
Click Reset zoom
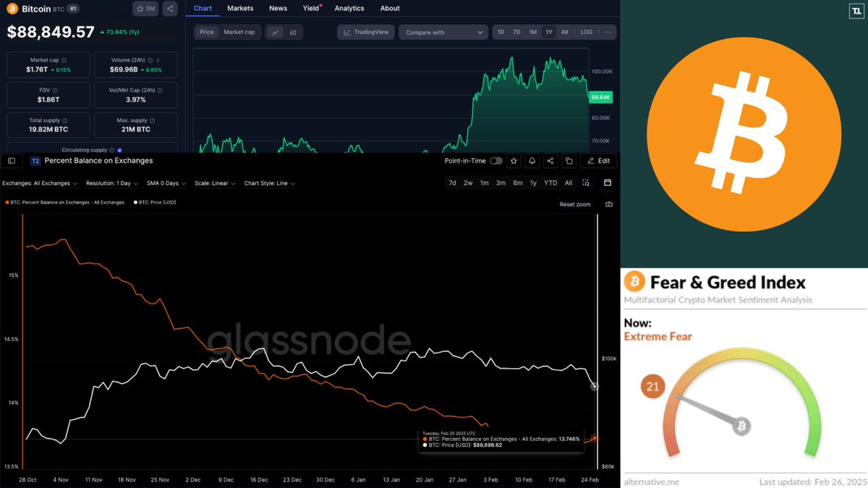(575, 205)
